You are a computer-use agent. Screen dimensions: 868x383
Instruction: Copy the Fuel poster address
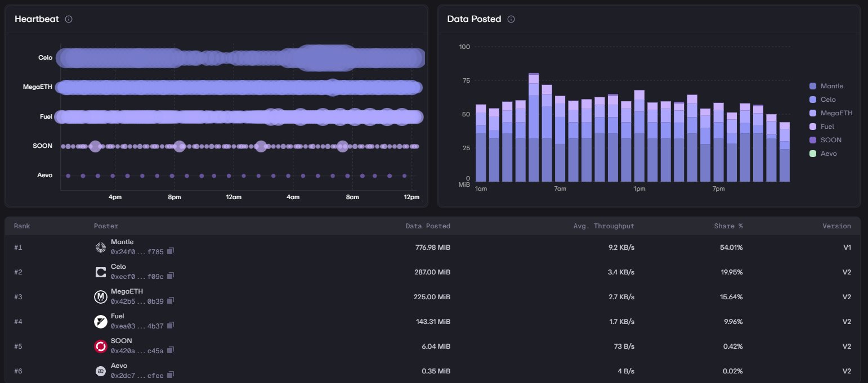tap(171, 326)
